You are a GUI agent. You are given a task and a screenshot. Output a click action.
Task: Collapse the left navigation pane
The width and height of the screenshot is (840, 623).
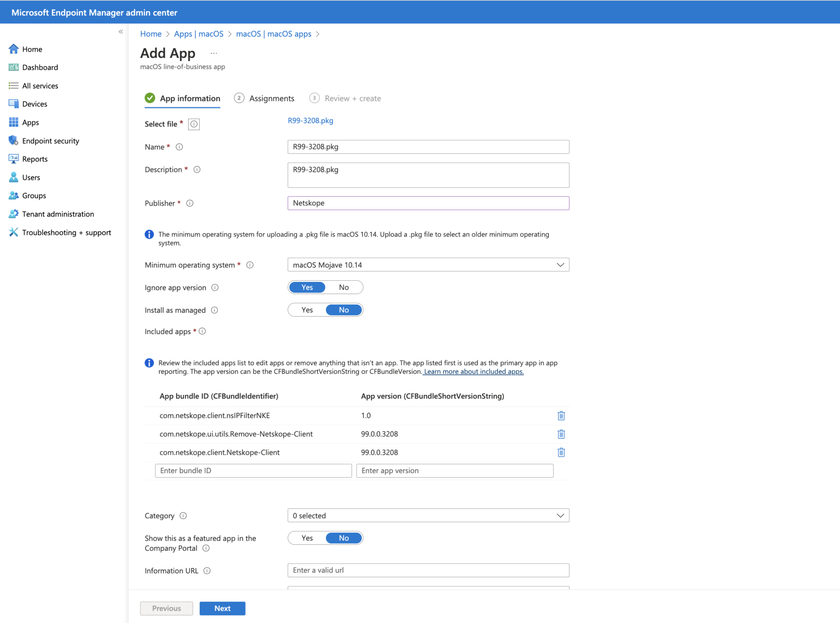pos(120,31)
